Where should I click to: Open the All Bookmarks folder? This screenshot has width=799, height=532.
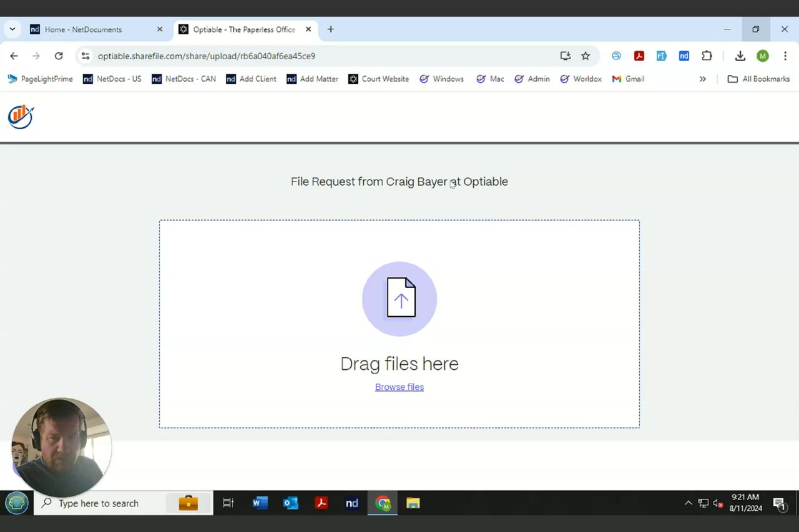(759, 79)
